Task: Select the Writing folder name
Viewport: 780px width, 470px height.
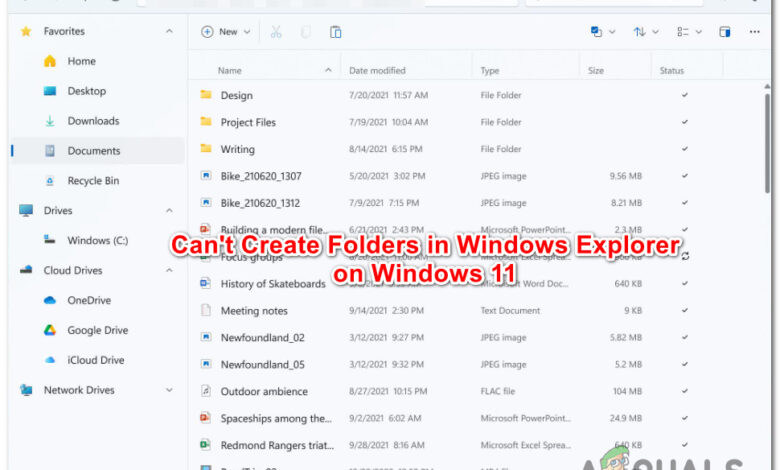Action: click(238, 149)
